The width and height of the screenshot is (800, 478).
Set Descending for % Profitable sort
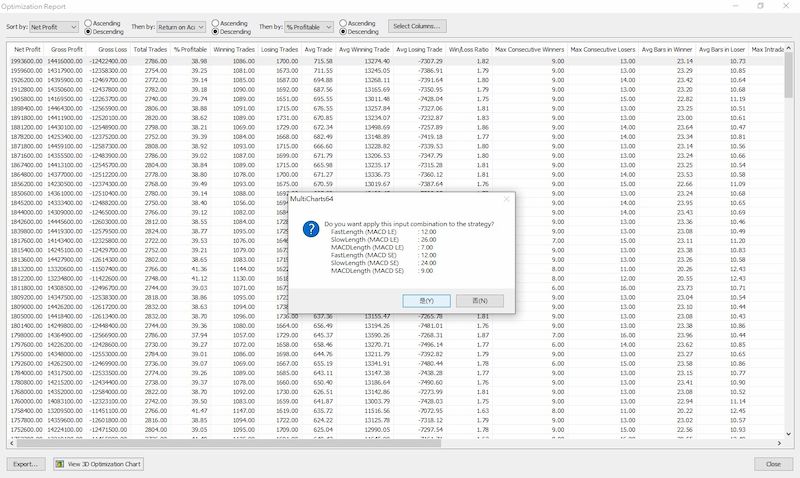coord(343,32)
